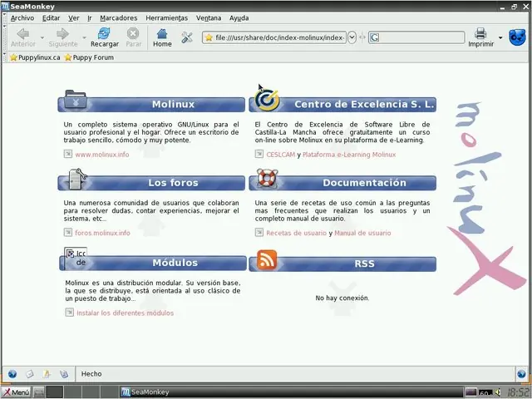The height and width of the screenshot is (399, 532).
Task: Visit the foros.molinux.info link
Action: 102,233
